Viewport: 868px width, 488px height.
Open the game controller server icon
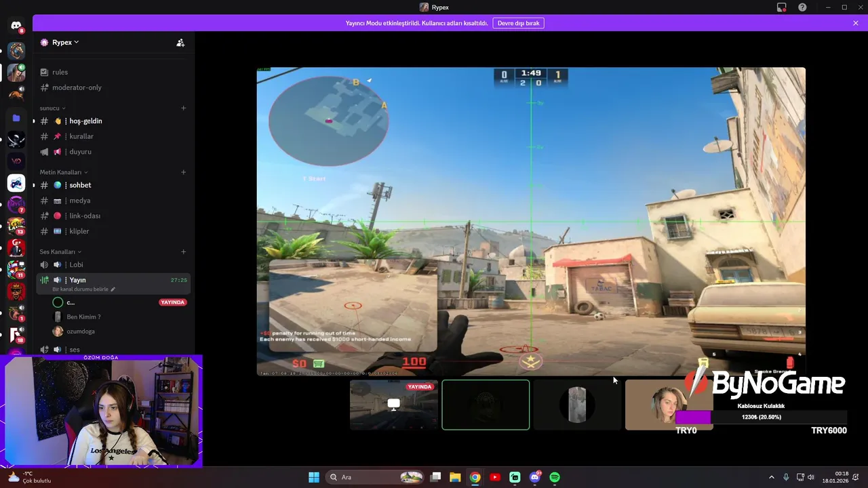click(x=16, y=183)
